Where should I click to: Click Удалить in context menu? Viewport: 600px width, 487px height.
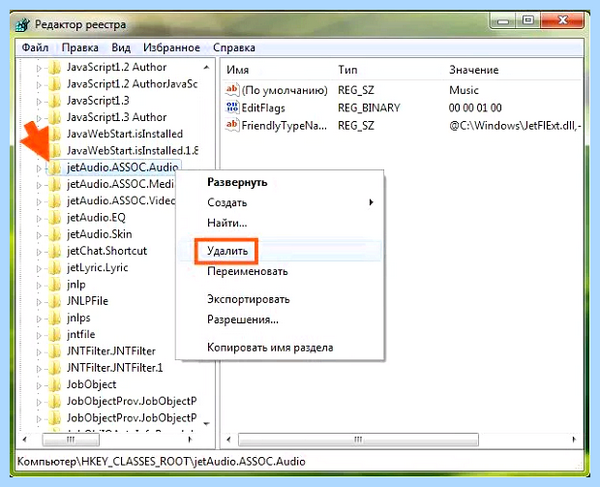tap(227, 251)
